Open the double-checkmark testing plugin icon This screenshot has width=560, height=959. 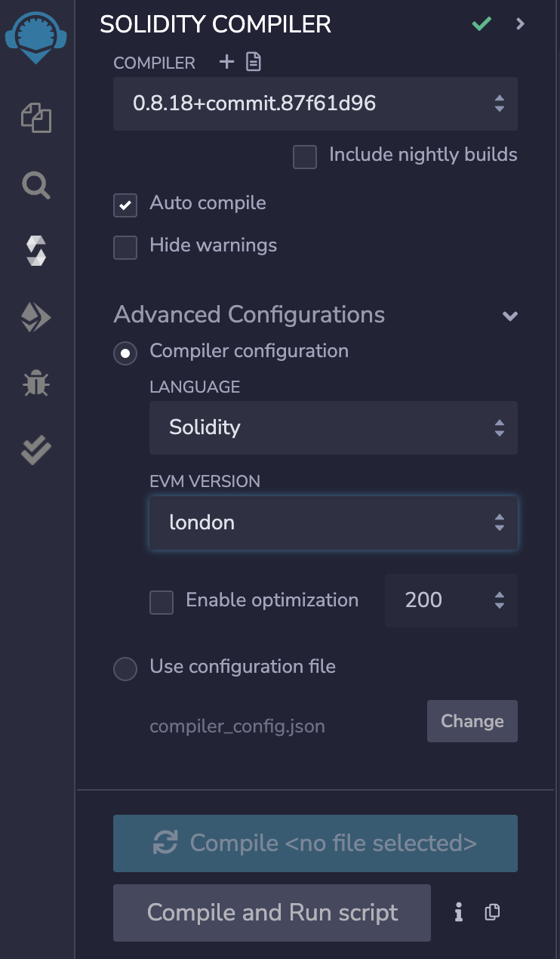click(x=36, y=450)
